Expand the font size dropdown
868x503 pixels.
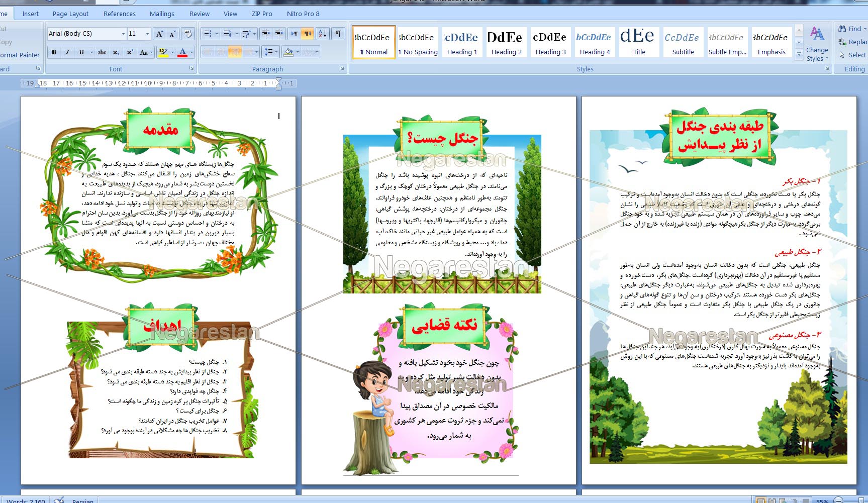(x=147, y=34)
